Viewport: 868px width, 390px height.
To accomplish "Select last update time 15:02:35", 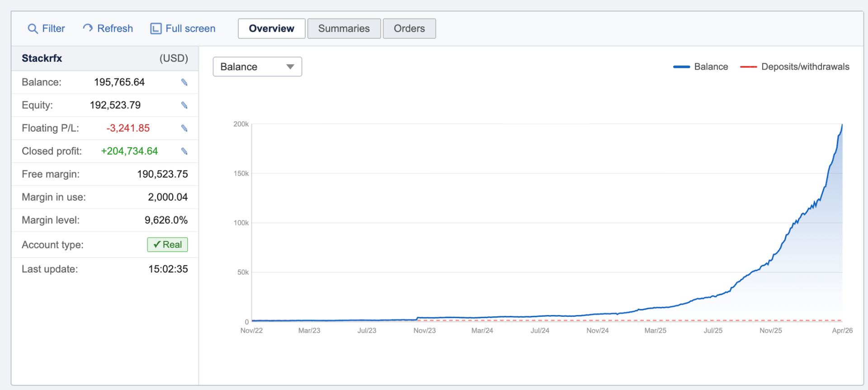I will [168, 269].
